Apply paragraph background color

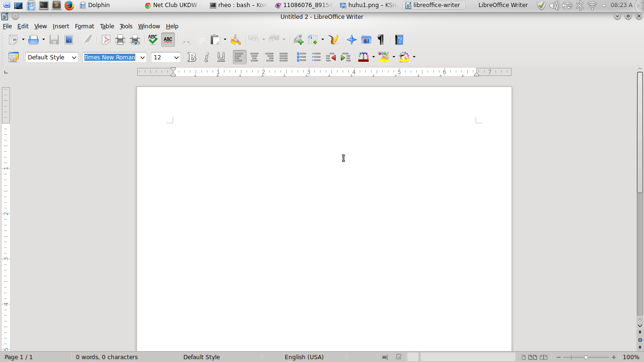tap(404, 57)
